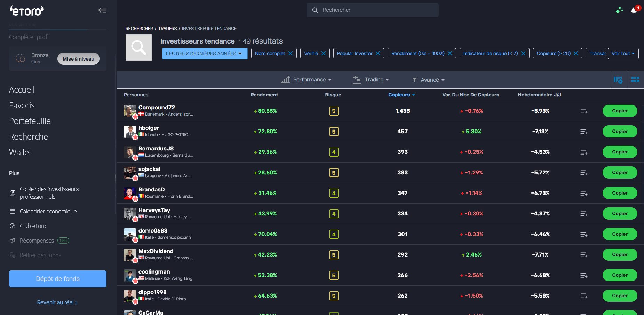Switch to grid view with the tiles icon
Screen dimensions: 644x315
point(635,80)
